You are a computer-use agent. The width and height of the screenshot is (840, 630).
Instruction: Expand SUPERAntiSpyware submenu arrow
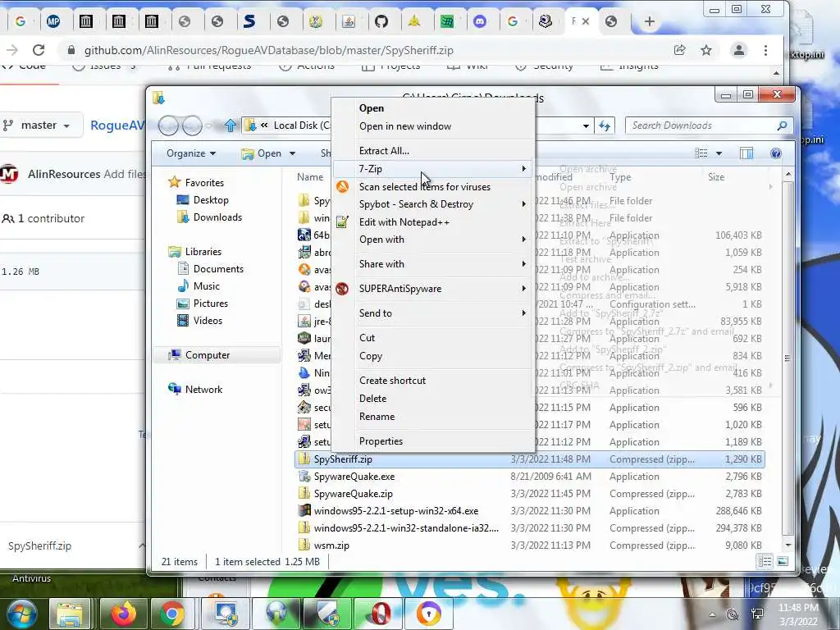pyautogui.click(x=523, y=288)
